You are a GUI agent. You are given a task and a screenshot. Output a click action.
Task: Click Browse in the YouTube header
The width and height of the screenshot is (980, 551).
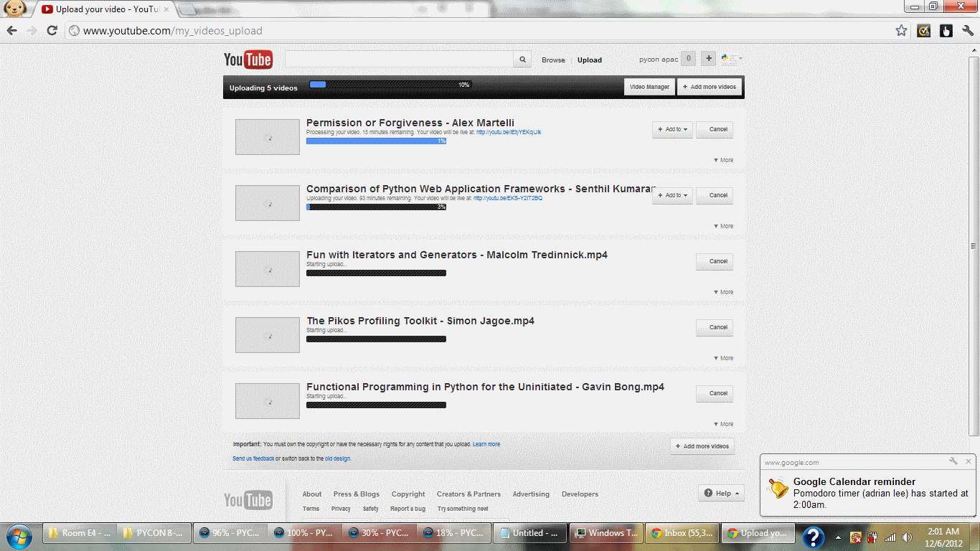coord(553,60)
